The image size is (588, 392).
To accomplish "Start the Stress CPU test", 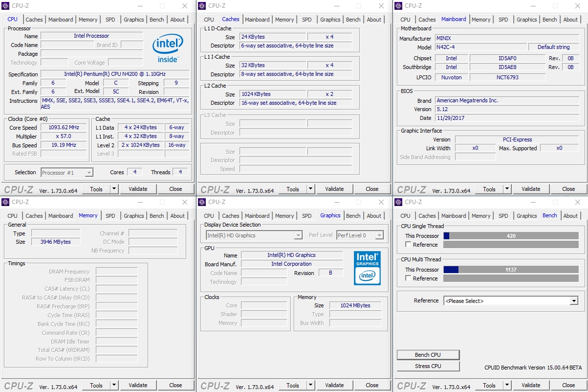I will [428, 366].
